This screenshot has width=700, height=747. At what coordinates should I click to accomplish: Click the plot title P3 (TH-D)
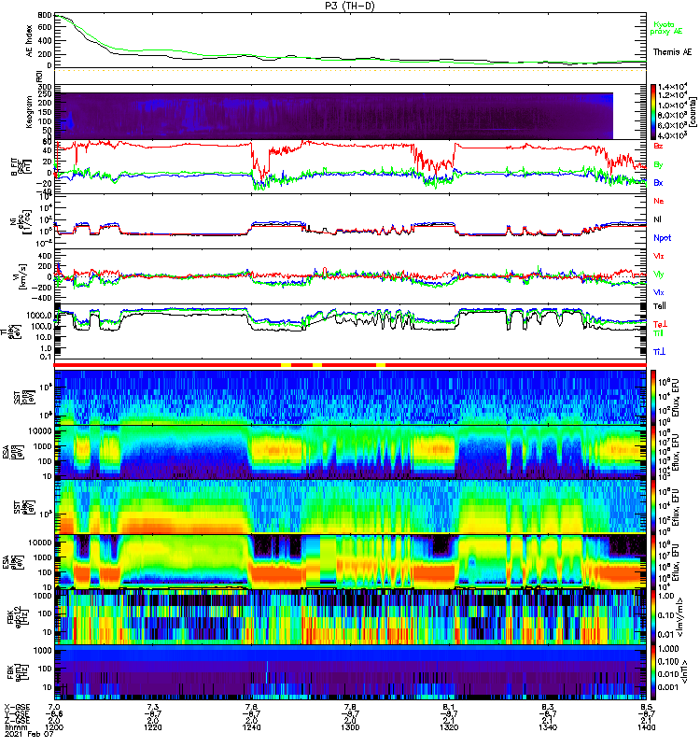[350, 6]
